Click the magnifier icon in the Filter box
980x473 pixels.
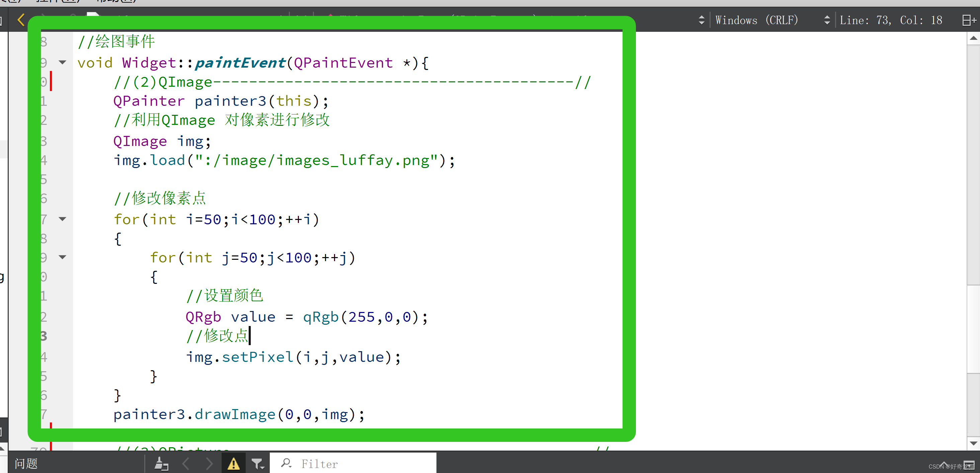(286, 463)
